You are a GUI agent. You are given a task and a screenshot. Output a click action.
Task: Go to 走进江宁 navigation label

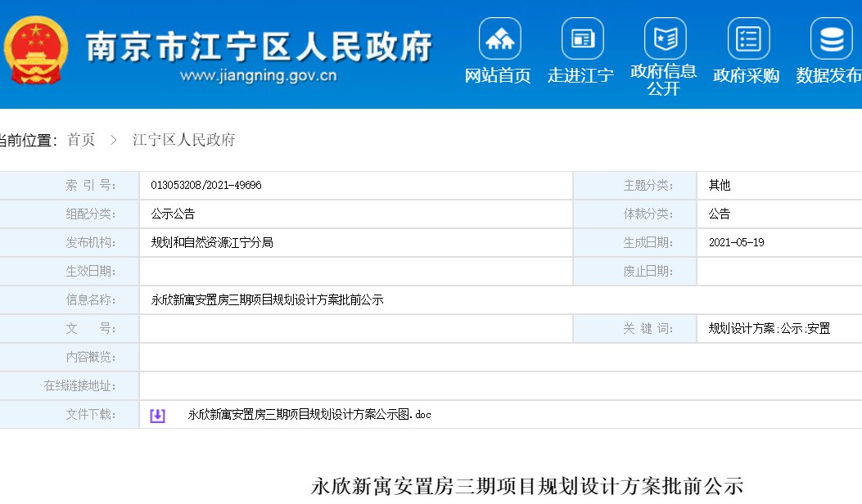click(x=580, y=76)
